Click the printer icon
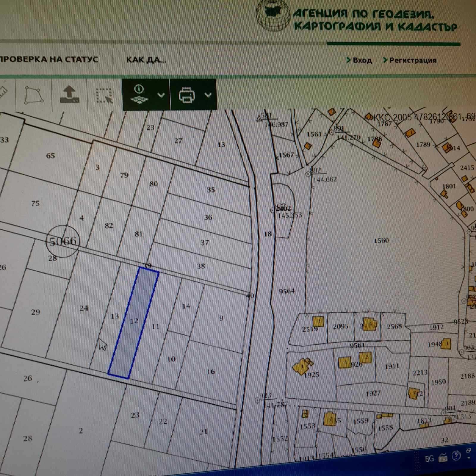This screenshot has height=476, width=476. (187, 95)
